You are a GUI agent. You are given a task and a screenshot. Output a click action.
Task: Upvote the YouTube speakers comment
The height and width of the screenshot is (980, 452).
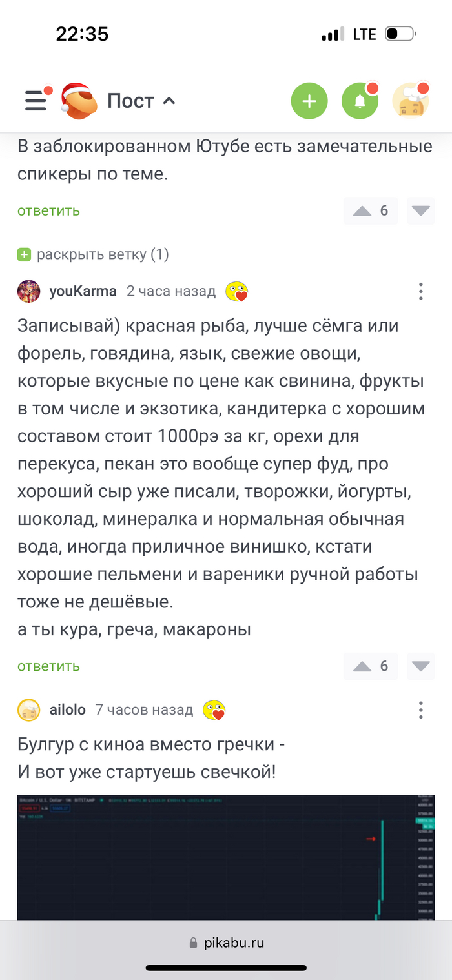(363, 211)
